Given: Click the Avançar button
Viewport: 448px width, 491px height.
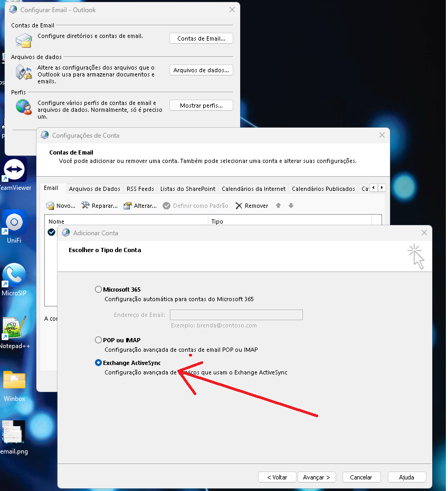Looking at the screenshot, I should [x=317, y=477].
